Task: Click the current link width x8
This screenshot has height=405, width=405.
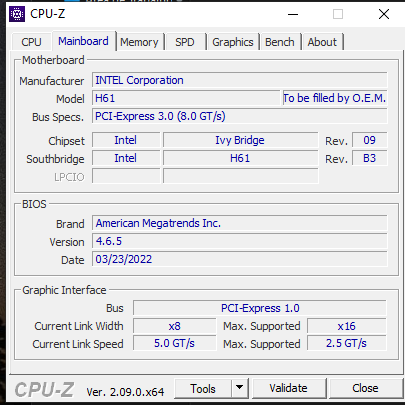Action: [175, 326]
